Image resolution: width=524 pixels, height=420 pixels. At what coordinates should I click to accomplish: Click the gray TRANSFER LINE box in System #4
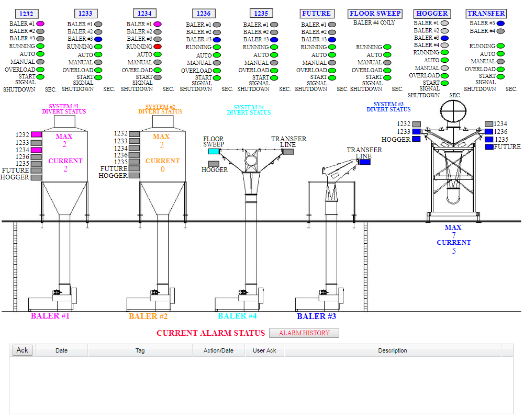click(x=288, y=152)
